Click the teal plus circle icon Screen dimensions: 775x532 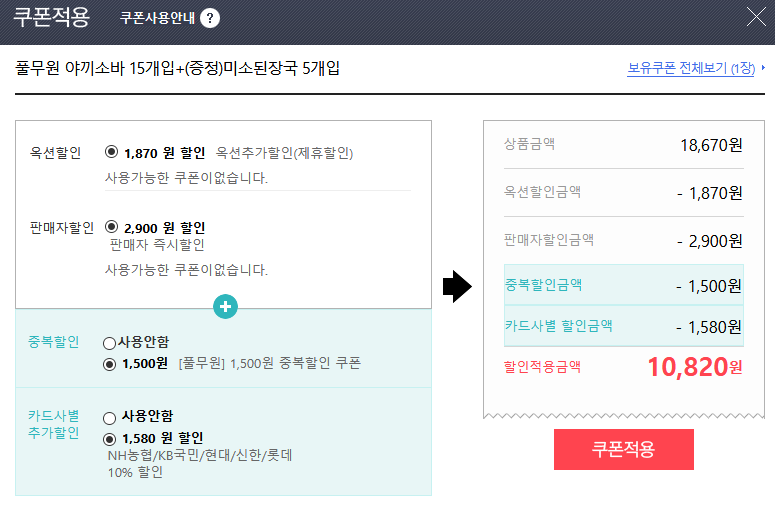[x=225, y=307]
